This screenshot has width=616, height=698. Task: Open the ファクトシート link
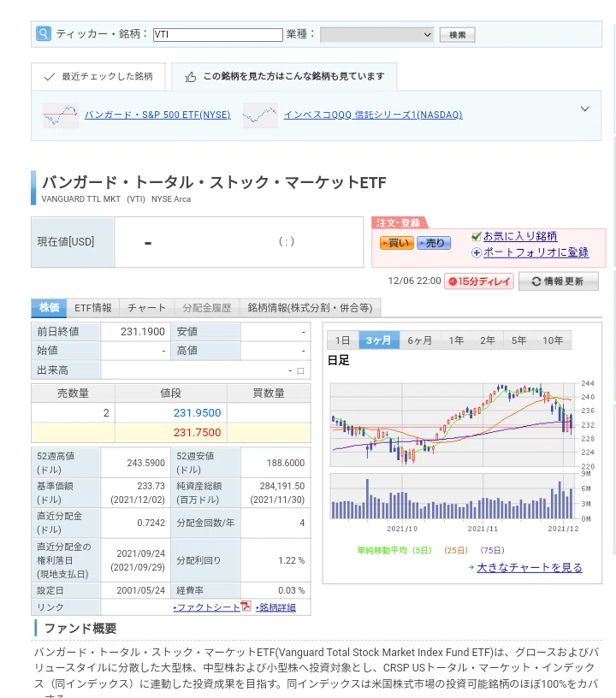207,607
